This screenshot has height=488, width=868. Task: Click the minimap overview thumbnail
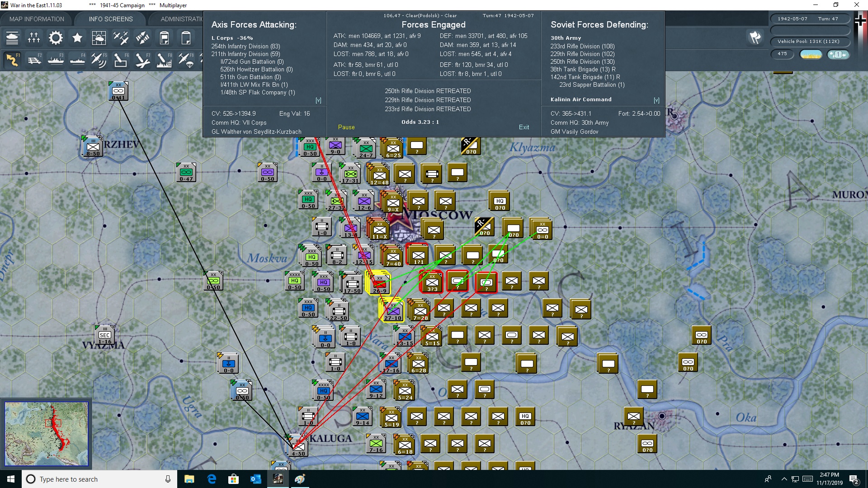pos(46,434)
